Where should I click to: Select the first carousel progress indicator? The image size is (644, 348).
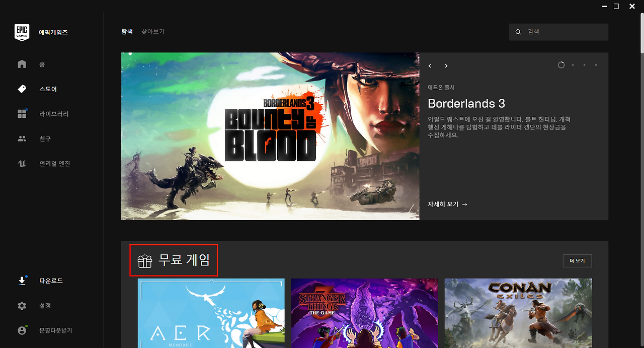click(x=561, y=65)
